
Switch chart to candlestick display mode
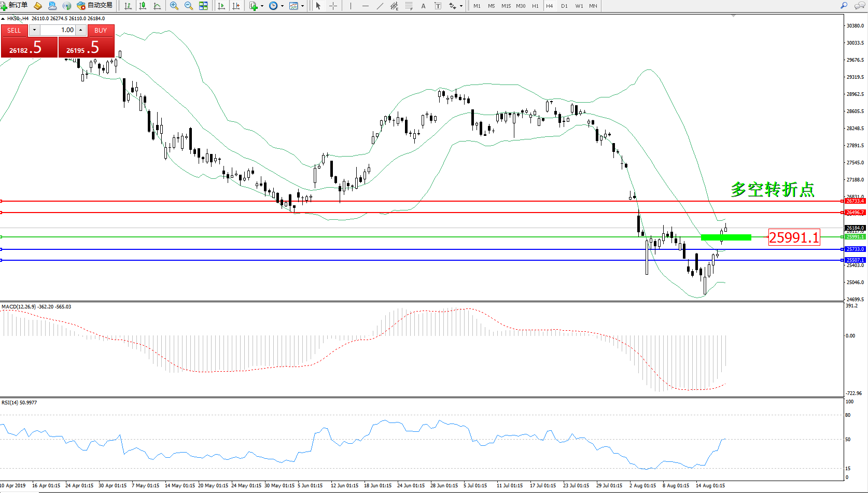pos(143,6)
